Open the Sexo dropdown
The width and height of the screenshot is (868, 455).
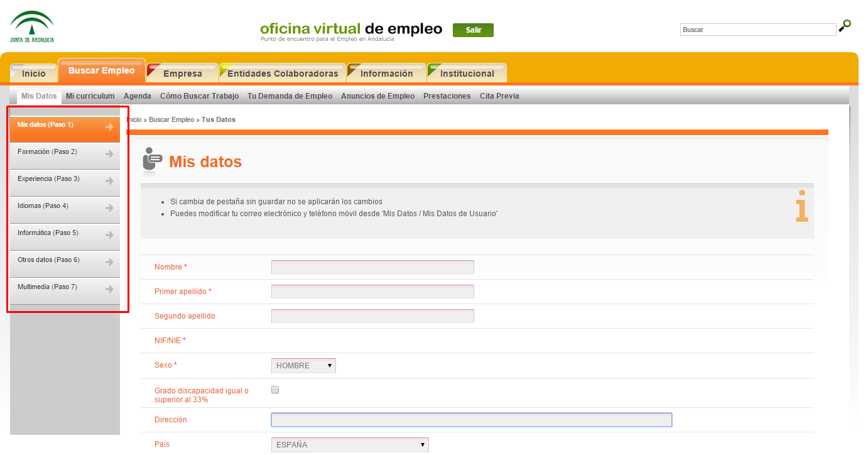click(303, 365)
